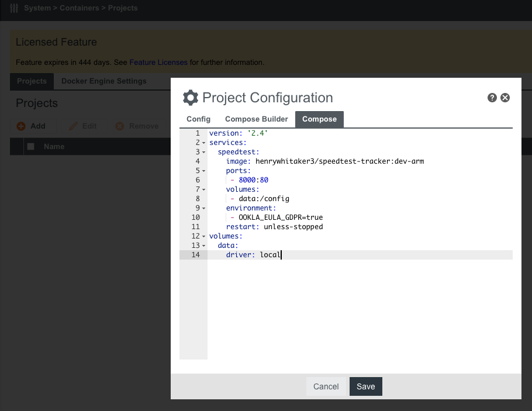The image size is (532, 411).
Task: Collapse the service volumes fold at line 7
Action: coord(203,189)
